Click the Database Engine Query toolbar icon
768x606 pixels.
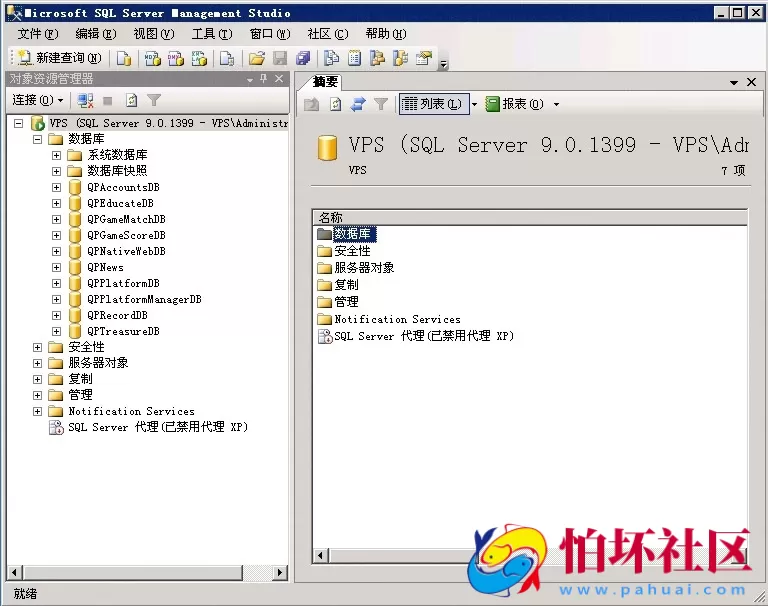click(124, 59)
